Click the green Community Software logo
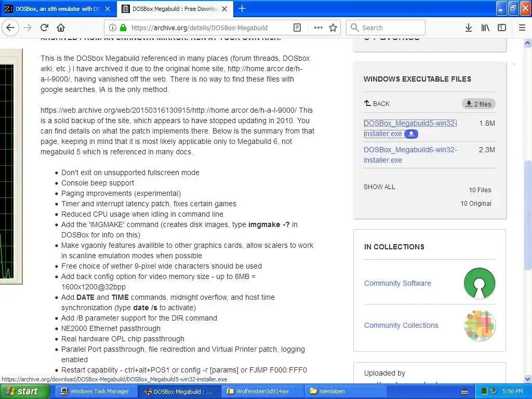 (480, 283)
